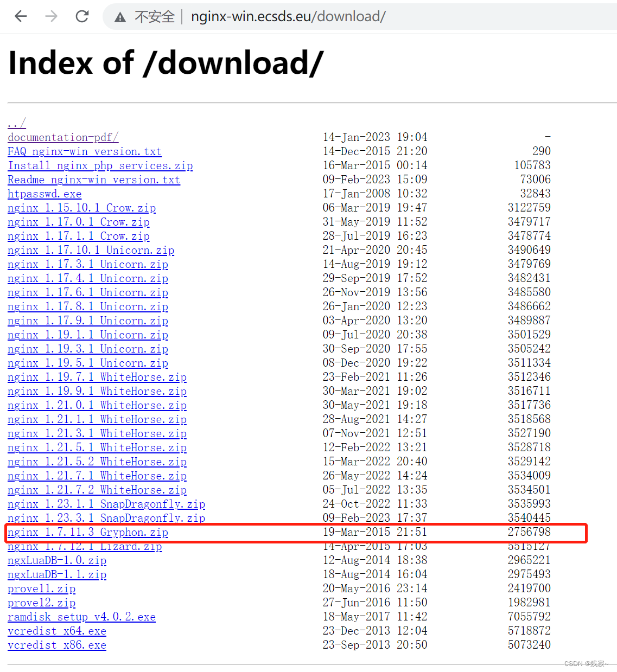Download ngxLuaDB-1.0.zip
617x672 pixels.
coord(56,560)
